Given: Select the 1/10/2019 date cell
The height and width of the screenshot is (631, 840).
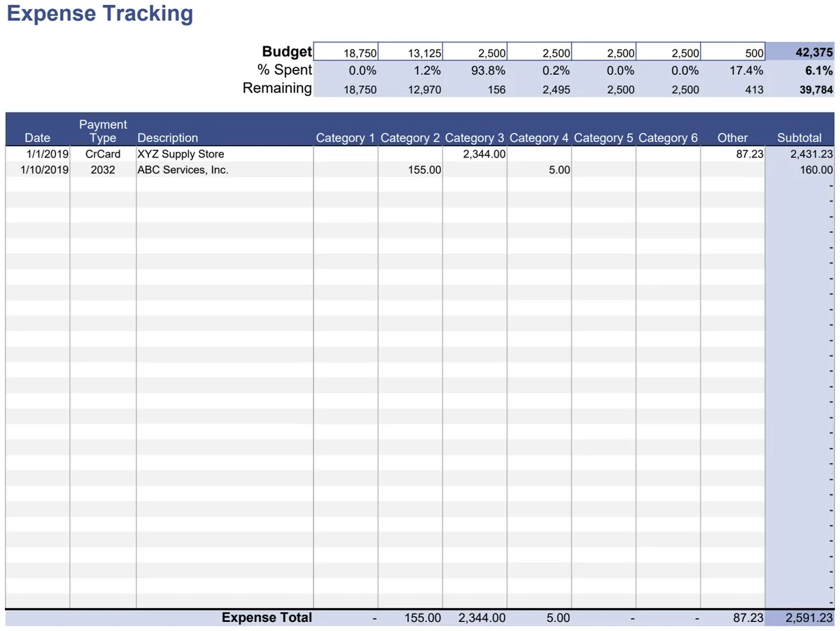Looking at the screenshot, I should (x=38, y=169).
